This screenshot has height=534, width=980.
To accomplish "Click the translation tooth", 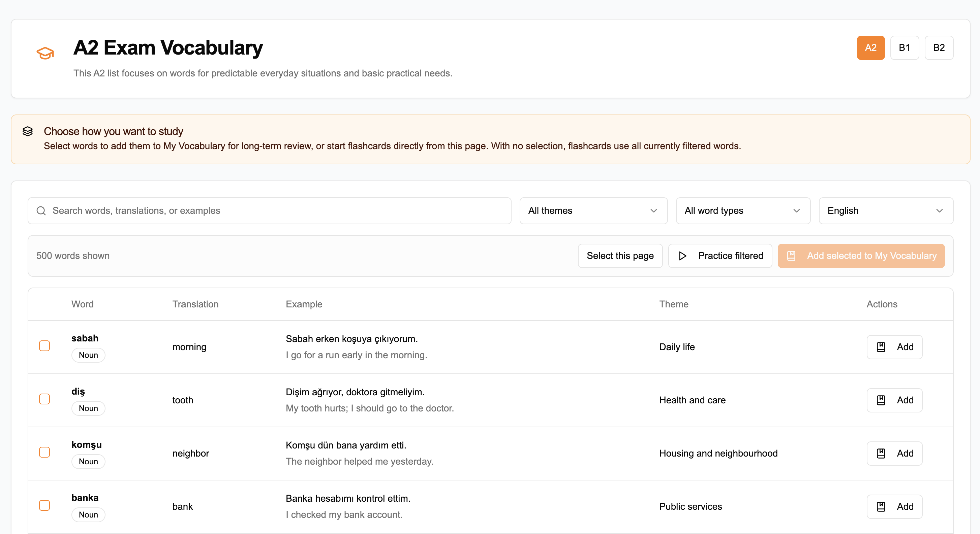I will point(183,400).
